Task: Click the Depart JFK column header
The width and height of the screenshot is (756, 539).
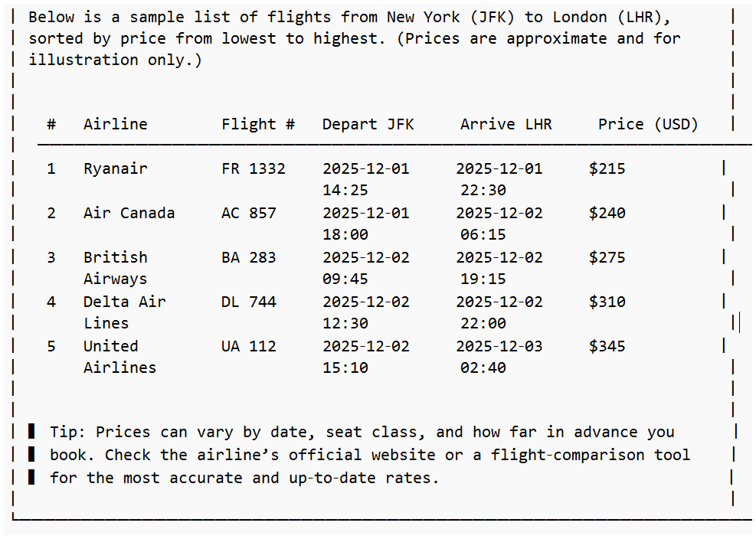Action: [368, 124]
